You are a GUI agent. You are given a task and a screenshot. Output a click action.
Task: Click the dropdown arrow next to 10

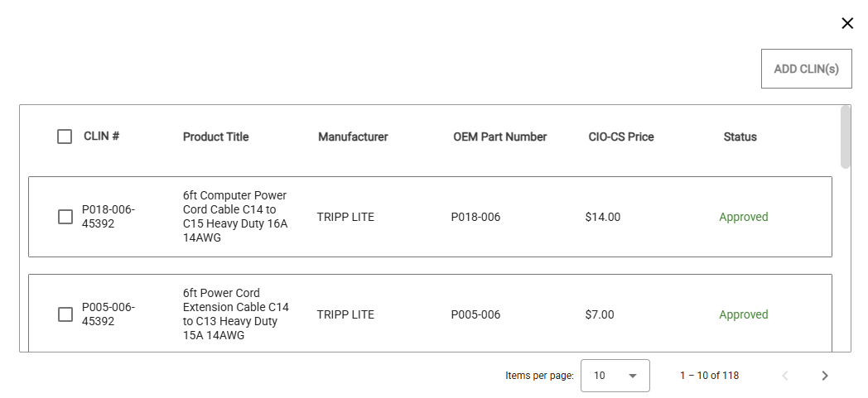click(x=633, y=376)
